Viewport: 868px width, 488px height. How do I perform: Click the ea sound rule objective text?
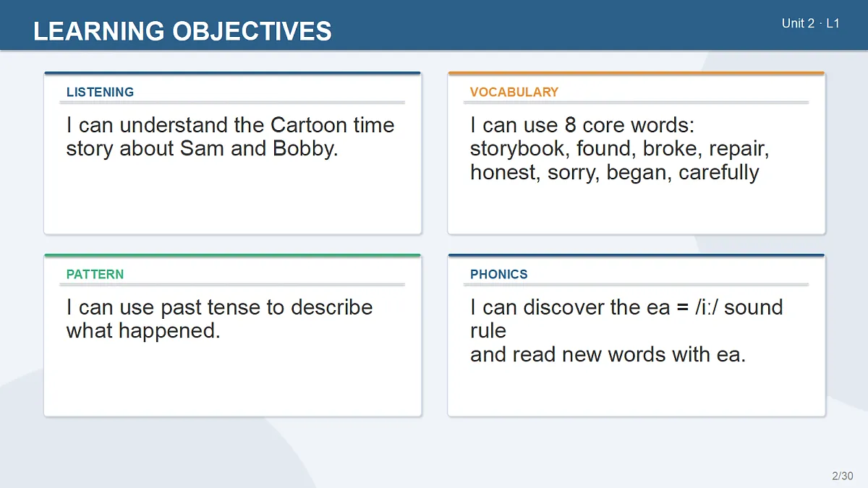click(x=626, y=331)
